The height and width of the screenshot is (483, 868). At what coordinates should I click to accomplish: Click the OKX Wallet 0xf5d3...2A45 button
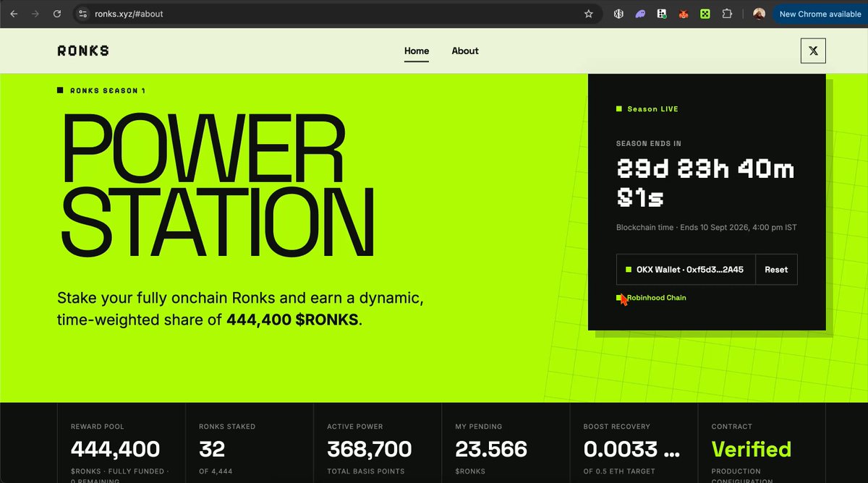click(686, 270)
